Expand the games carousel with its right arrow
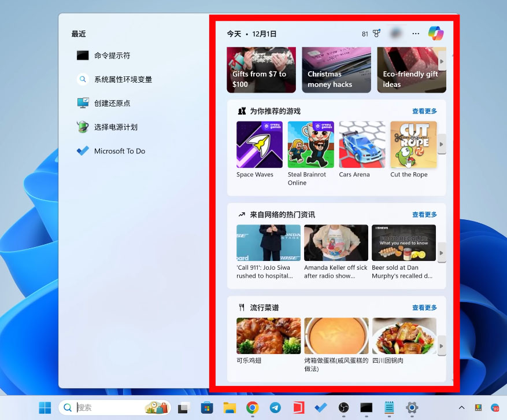The image size is (507, 420). tap(442, 144)
